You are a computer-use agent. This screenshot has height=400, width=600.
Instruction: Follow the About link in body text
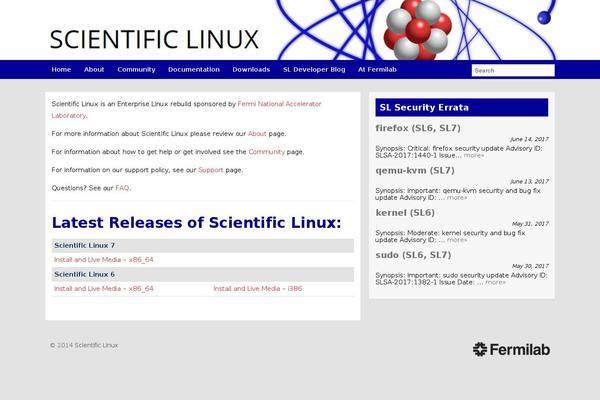click(x=257, y=134)
